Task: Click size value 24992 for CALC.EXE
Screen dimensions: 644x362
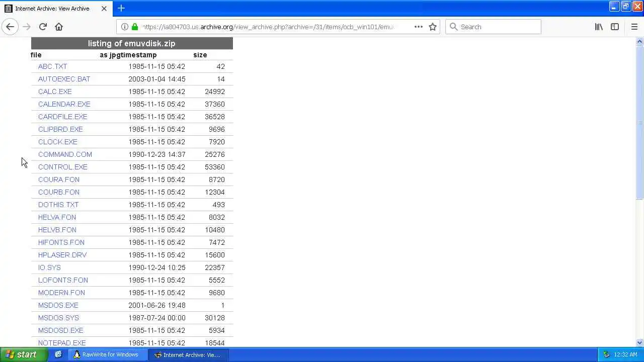Action: (215, 92)
